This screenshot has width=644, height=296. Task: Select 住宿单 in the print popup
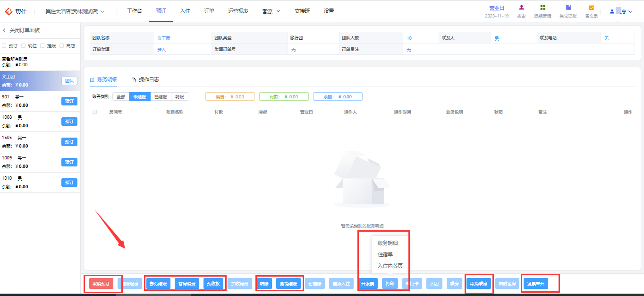[385, 254]
